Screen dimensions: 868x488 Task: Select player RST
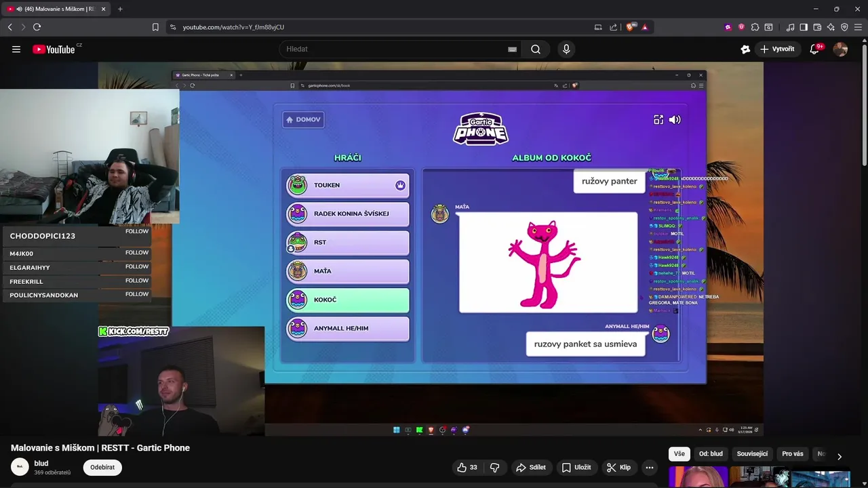pyautogui.click(x=348, y=242)
